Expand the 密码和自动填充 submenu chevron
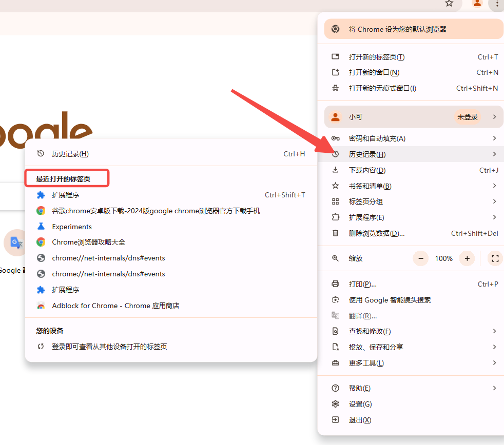This screenshot has height=445, width=504. pos(494,138)
